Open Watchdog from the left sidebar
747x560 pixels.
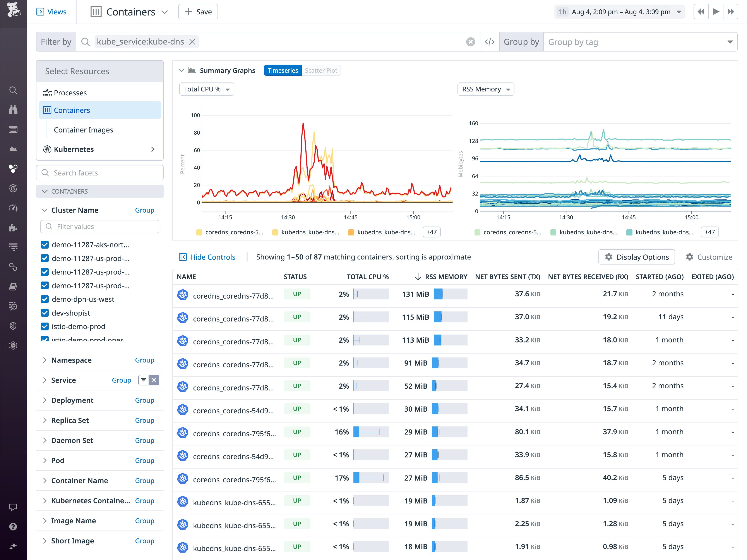13,110
